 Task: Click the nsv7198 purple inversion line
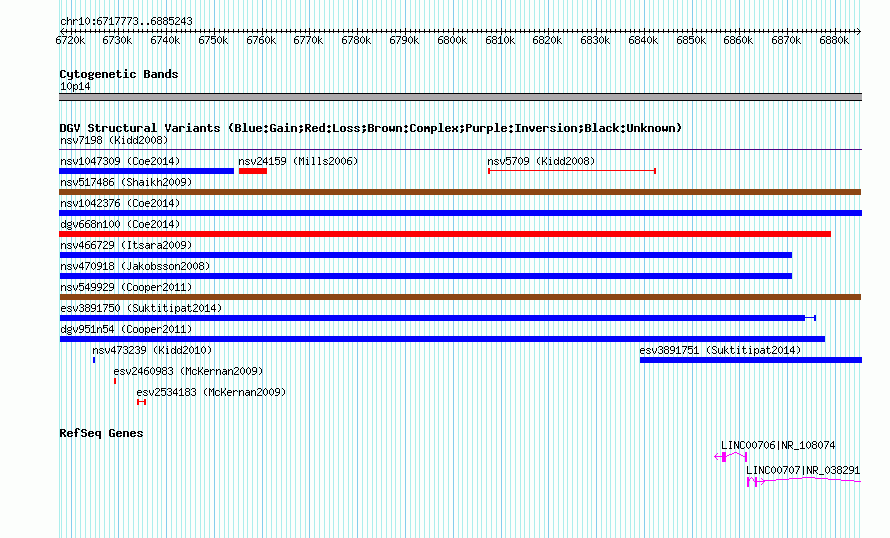coord(461,150)
